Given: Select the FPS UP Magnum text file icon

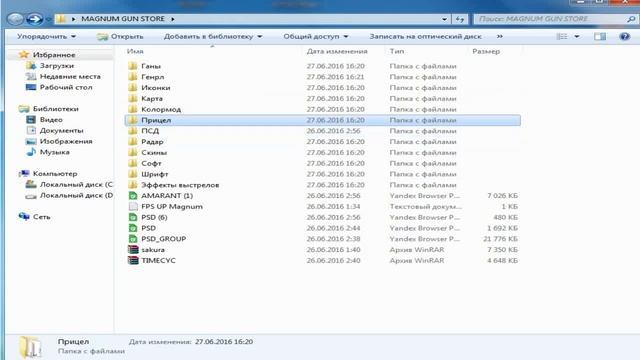Looking at the screenshot, I should pyautogui.click(x=133, y=207).
